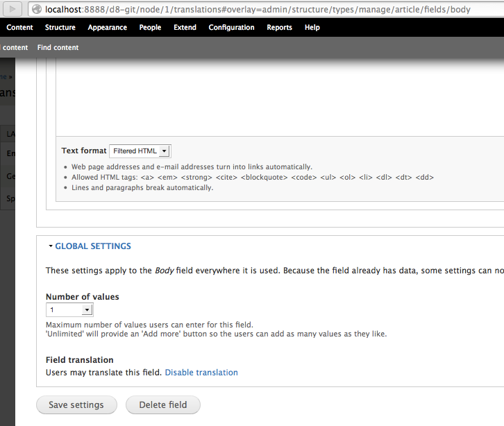This screenshot has width=504, height=426.
Task: Click 'Lines and paragraphs break automatically.' text
Action: point(142,187)
